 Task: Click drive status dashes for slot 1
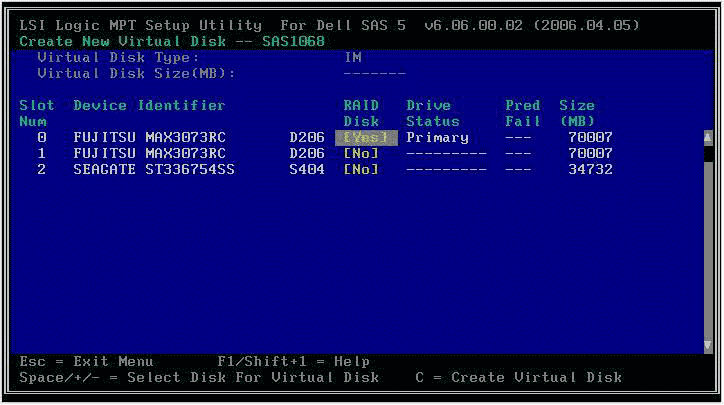pyautogui.click(x=446, y=153)
